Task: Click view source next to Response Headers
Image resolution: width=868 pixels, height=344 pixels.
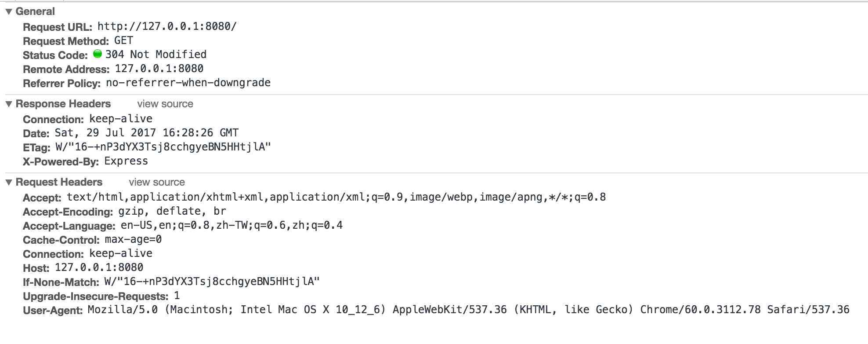Action: pos(165,104)
